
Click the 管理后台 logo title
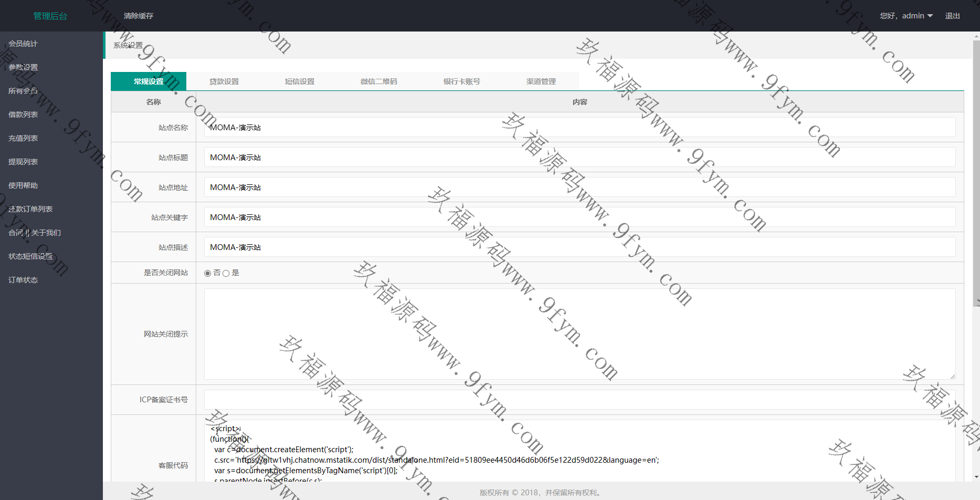coord(50,16)
